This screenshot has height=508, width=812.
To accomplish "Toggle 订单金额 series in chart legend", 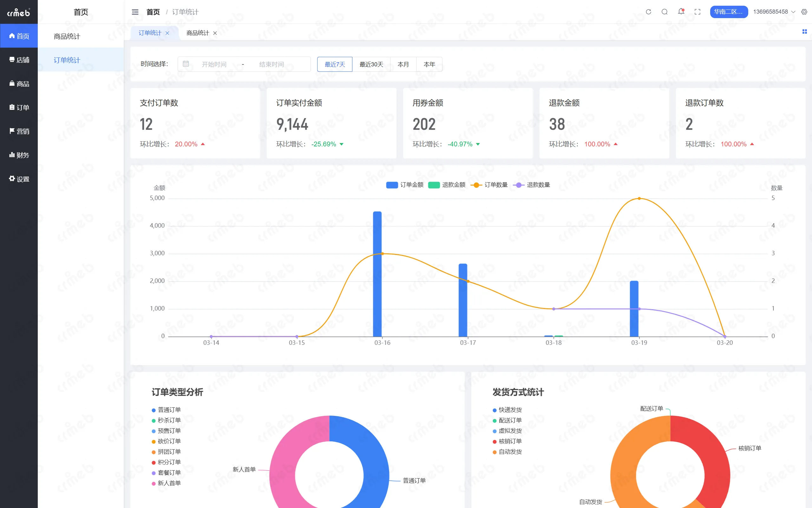I will coord(405,185).
